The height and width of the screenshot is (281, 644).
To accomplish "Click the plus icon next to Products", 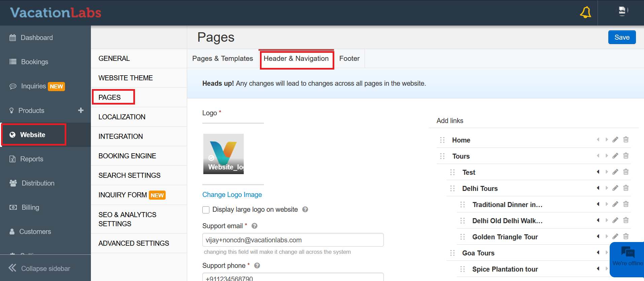I will point(81,110).
